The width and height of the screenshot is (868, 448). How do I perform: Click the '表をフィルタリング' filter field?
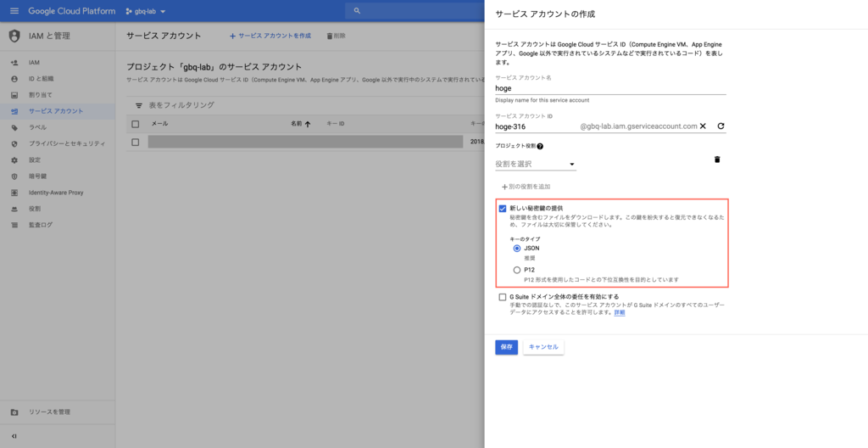point(181,105)
